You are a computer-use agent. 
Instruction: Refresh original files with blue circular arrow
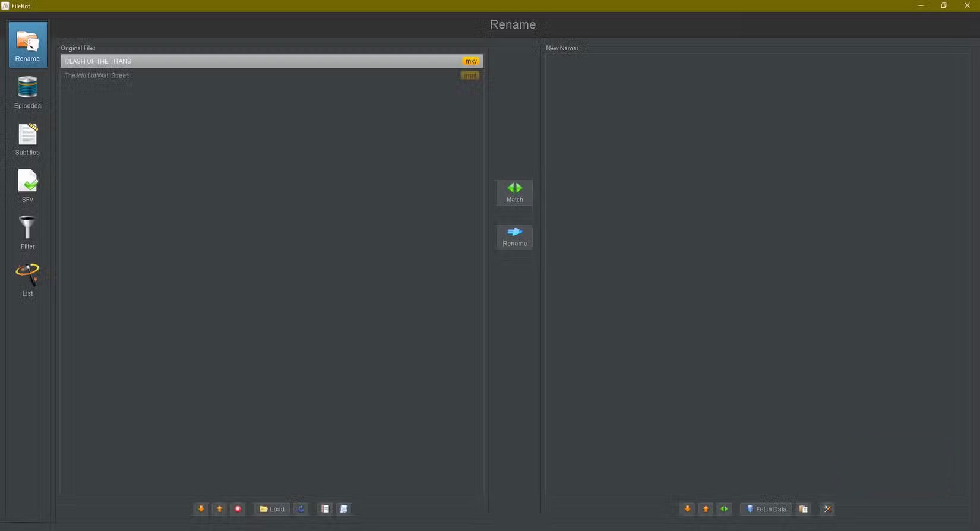click(x=301, y=509)
